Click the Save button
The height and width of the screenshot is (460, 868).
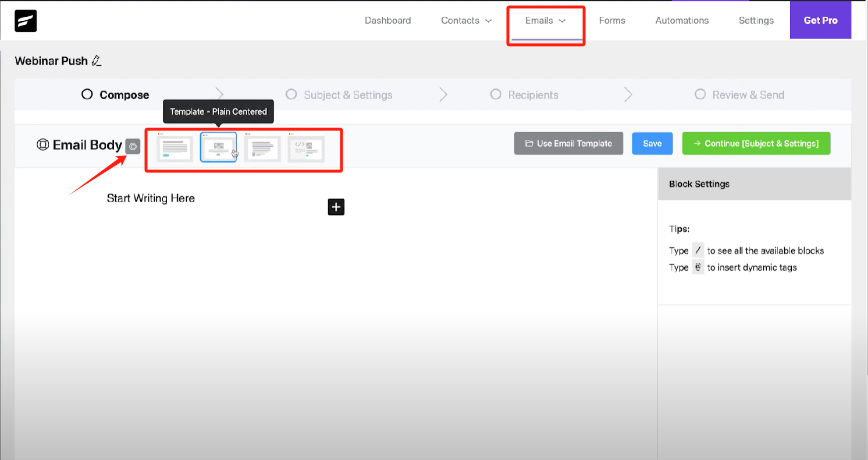[652, 143]
